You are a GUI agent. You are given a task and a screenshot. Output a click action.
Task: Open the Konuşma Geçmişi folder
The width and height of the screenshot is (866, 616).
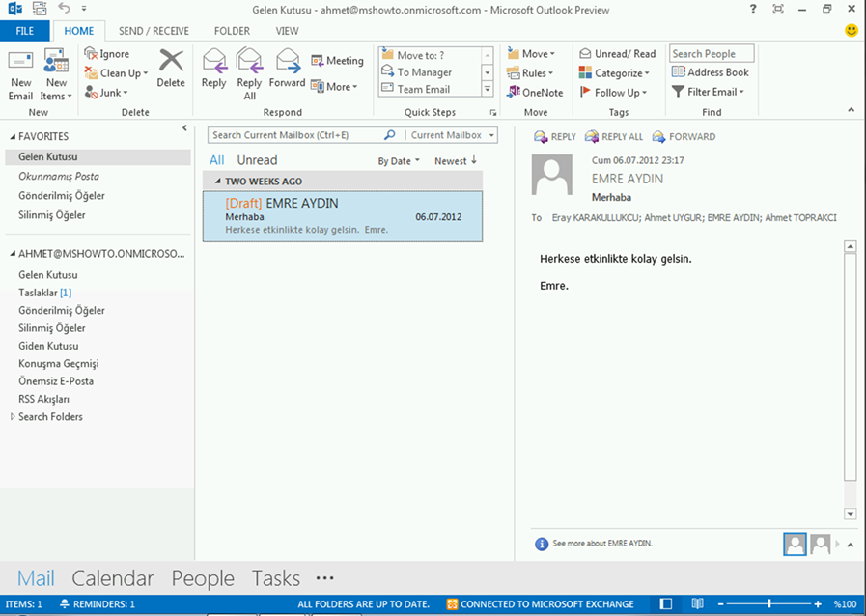pos(59,364)
